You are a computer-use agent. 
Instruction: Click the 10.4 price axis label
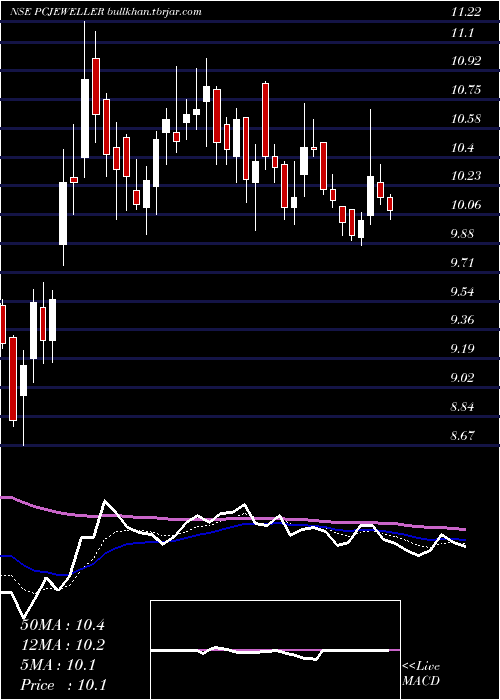pos(463,147)
